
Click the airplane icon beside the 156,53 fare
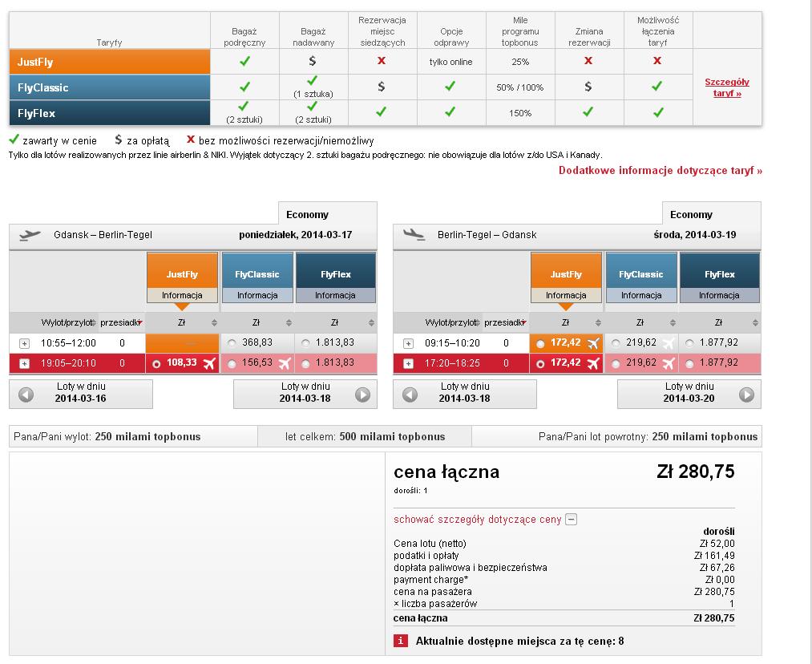pyautogui.click(x=285, y=363)
